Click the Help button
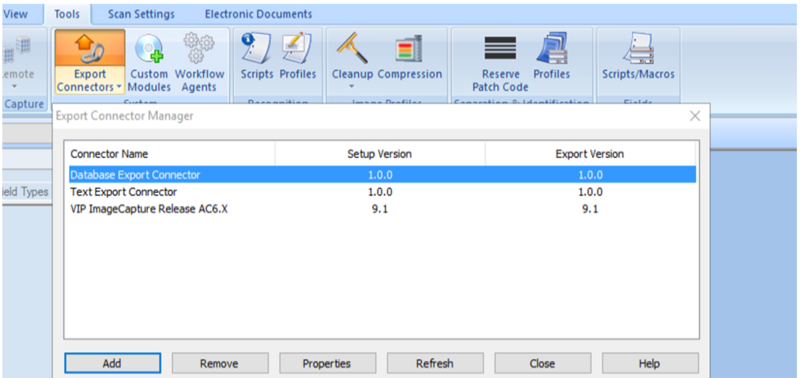The height and width of the screenshot is (378, 800). tap(650, 364)
